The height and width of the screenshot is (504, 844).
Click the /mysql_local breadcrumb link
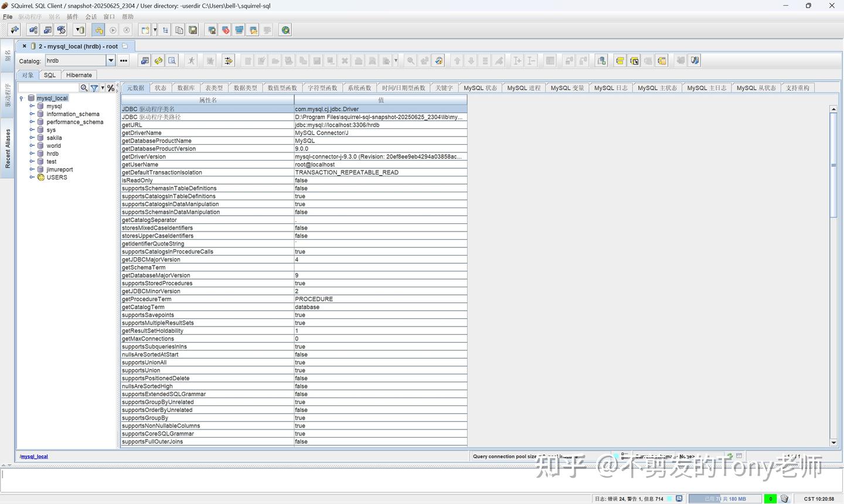(33, 456)
